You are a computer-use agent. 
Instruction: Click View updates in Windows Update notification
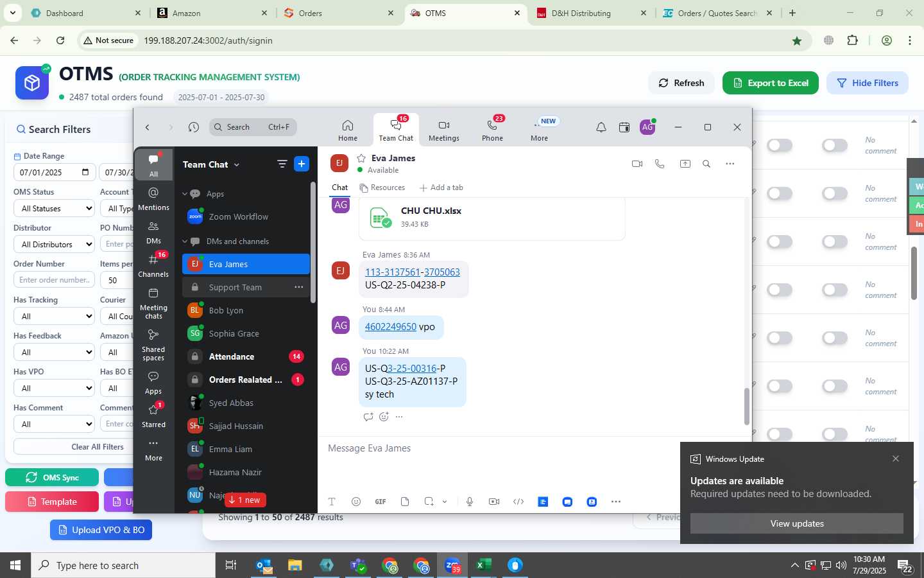click(796, 523)
